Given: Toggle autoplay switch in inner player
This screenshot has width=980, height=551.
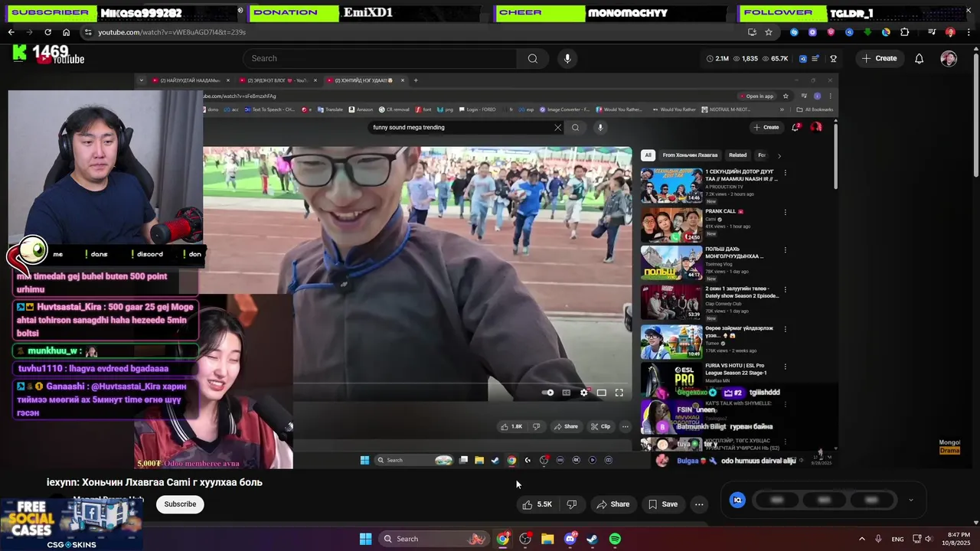Looking at the screenshot, I should [548, 393].
